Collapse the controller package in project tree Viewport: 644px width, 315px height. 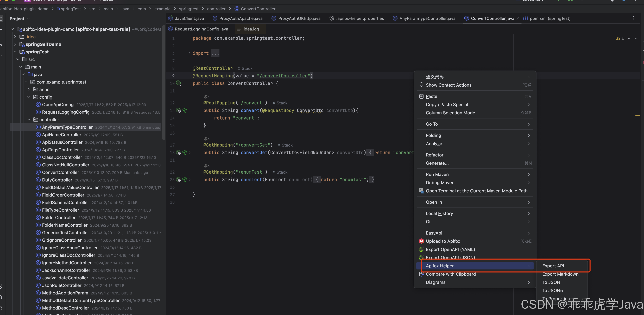tap(29, 119)
